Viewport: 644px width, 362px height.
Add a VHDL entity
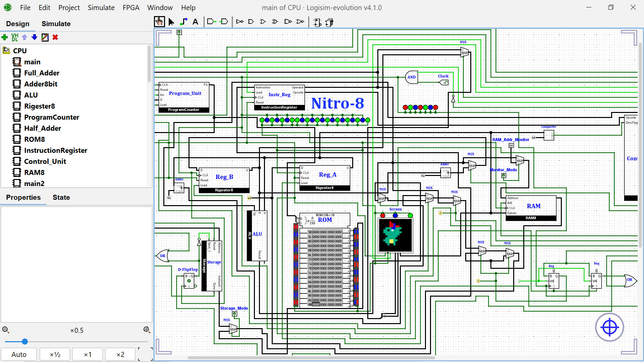pos(15,37)
